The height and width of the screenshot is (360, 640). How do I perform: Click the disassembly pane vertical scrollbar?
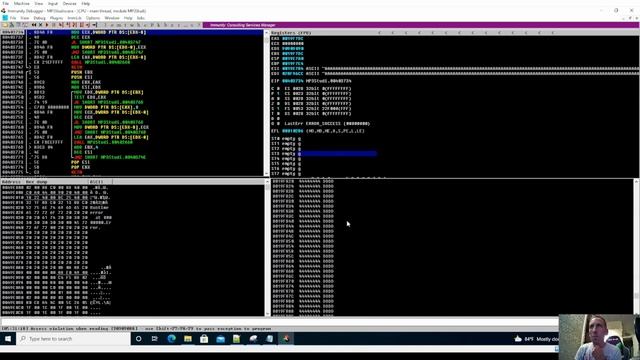267,104
